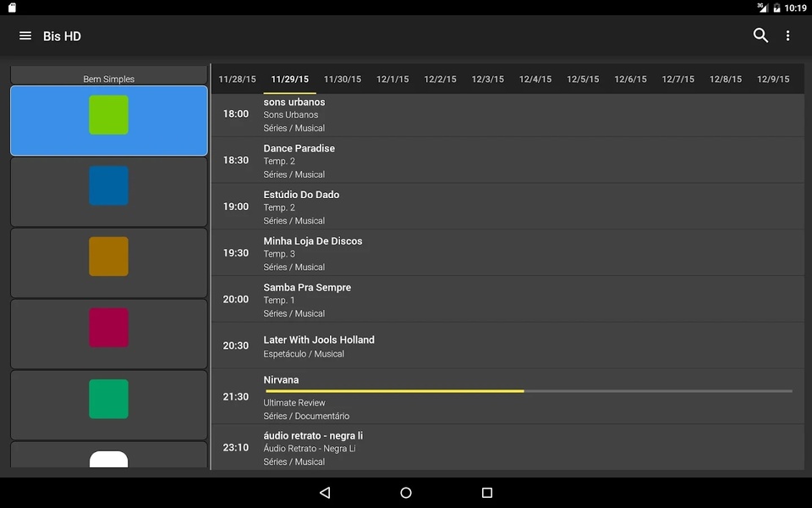
Task: Click the Bis HD channel title
Action: pyautogui.click(x=62, y=36)
